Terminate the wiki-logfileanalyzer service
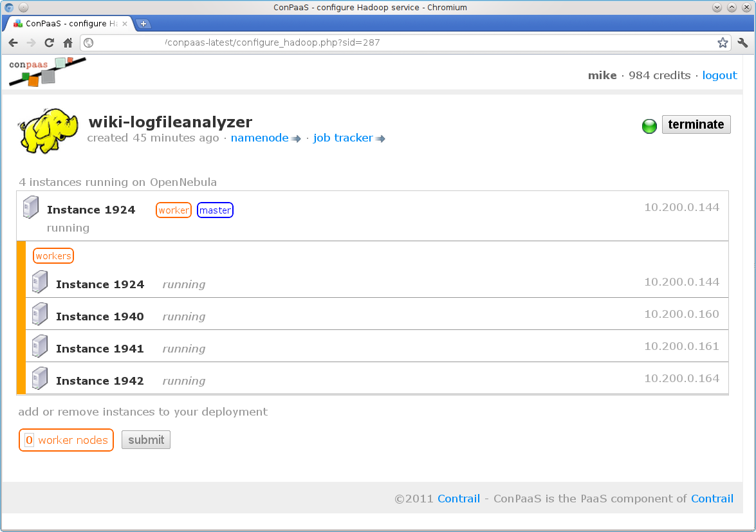This screenshot has width=756, height=532. point(696,124)
